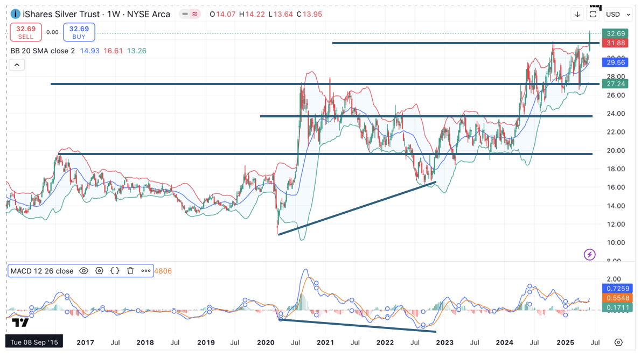Open time axis settings gear icon

[618, 342]
